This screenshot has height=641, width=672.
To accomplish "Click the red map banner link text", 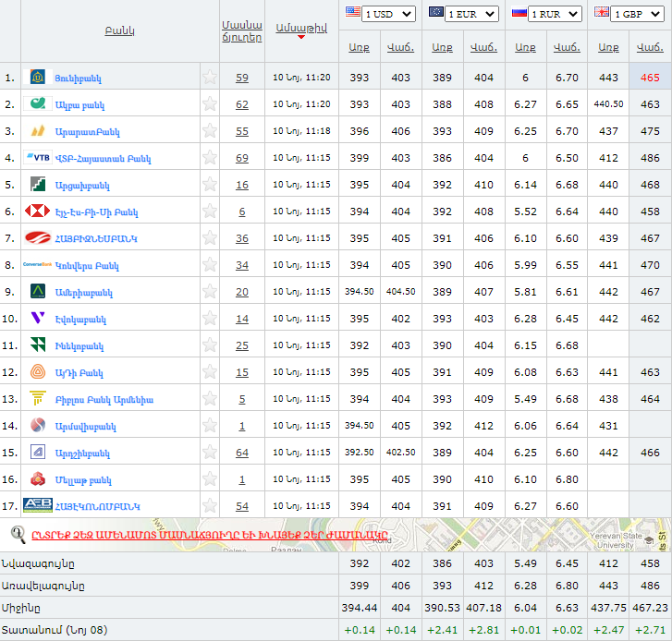I will (x=210, y=535).
